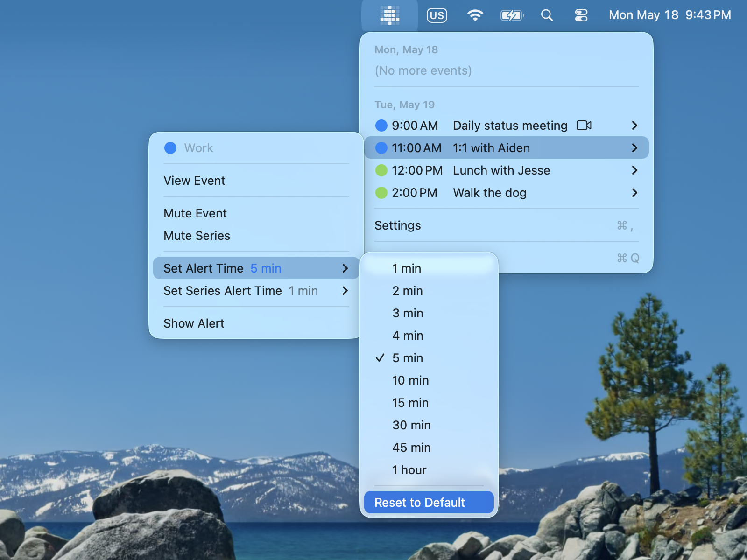Click the Work calendar label

tap(198, 148)
